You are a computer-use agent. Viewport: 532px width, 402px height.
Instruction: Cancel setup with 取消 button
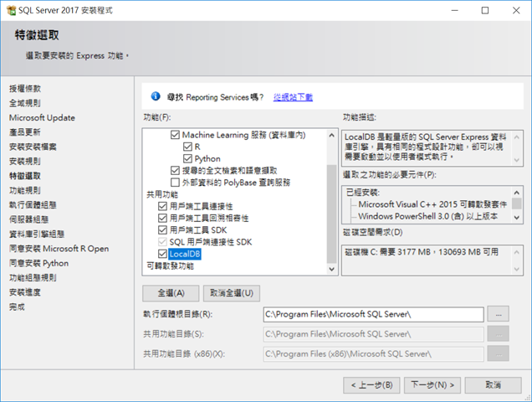[493, 385]
